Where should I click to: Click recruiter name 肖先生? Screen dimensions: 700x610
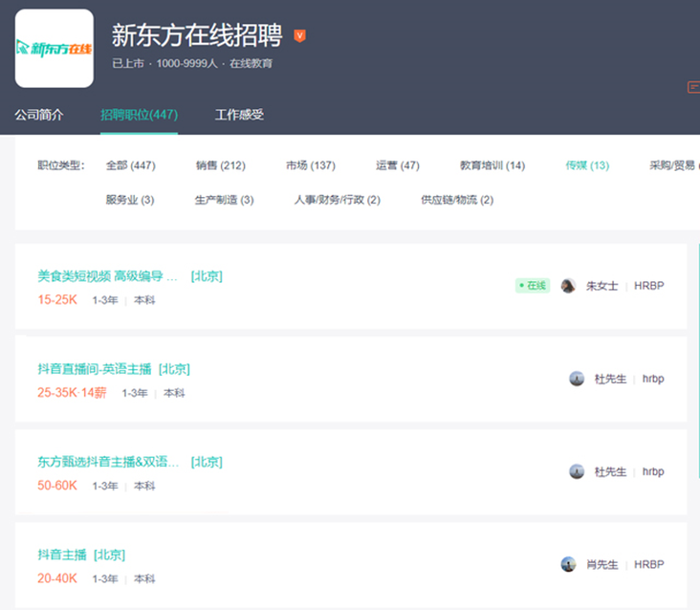click(602, 565)
